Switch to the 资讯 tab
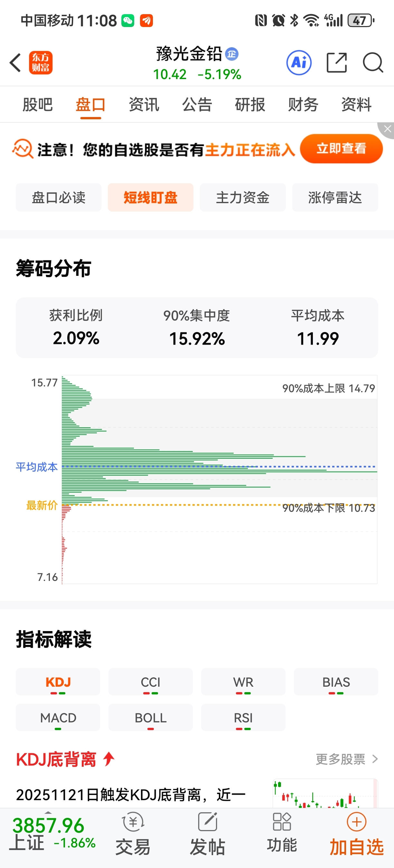The width and height of the screenshot is (394, 868). tap(144, 104)
